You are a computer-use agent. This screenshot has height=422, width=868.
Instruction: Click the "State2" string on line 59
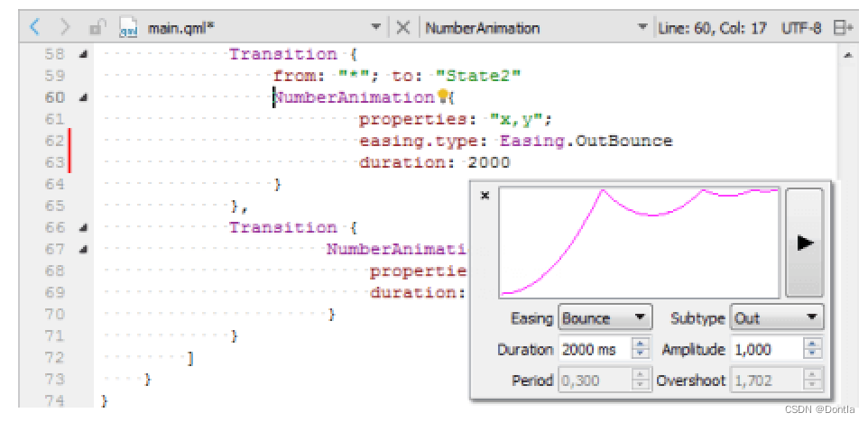point(478,76)
